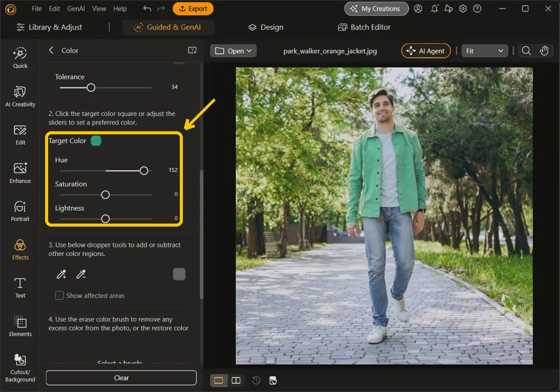This screenshot has width=560, height=392.
Task: Open the File menu
Action: [36, 8]
